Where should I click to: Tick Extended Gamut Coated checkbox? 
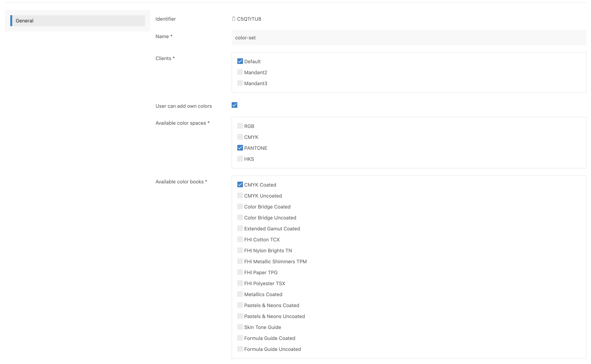point(240,228)
